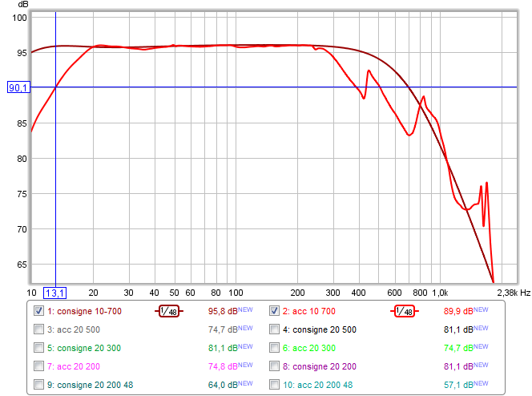Click the 90,1 dB level readout box
532x396 pixels.
18,87
